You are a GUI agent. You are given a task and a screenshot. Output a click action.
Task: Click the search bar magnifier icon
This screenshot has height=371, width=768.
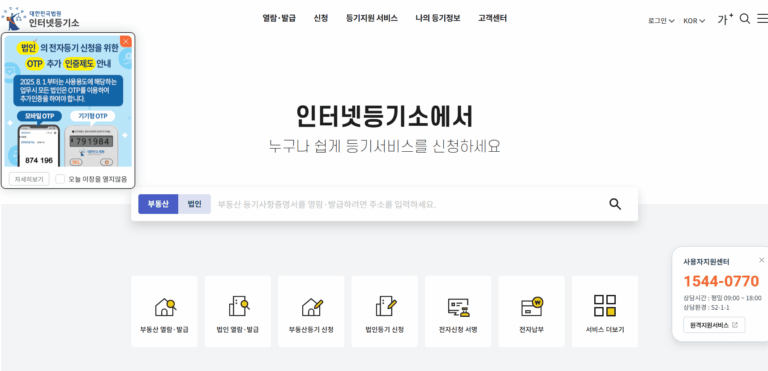pyautogui.click(x=615, y=204)
